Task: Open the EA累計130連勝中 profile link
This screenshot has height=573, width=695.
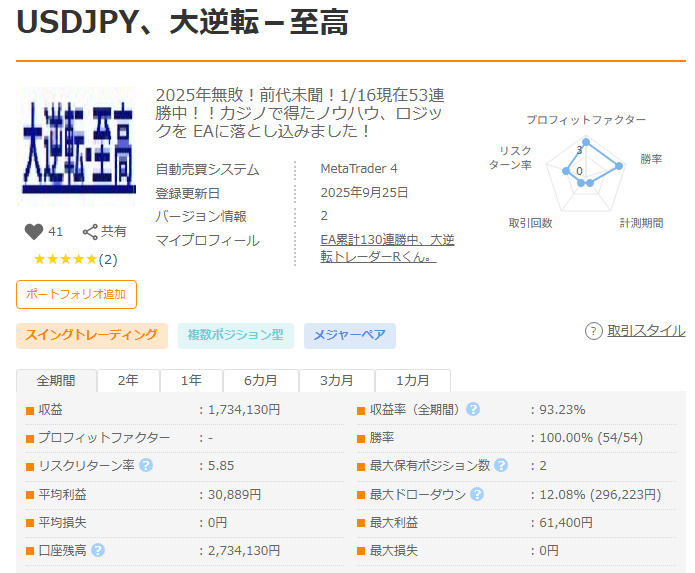Action: 387,248
